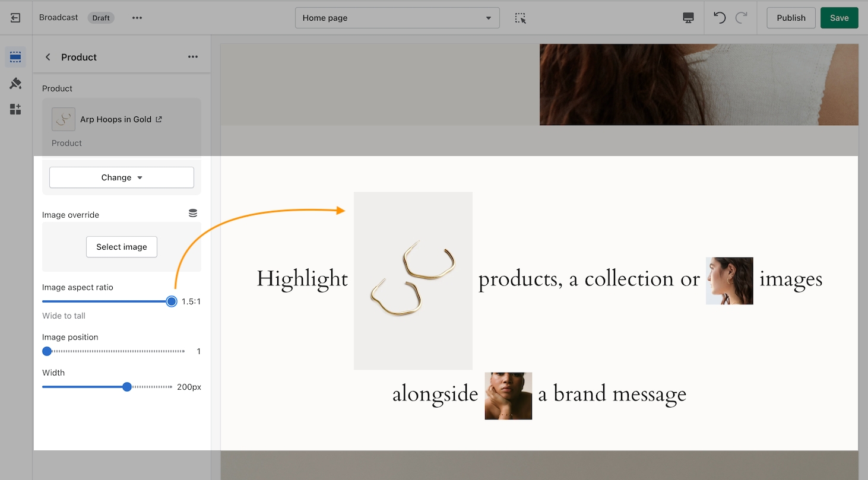Image resolution: width=868 pixels, height=480 pixels.
Task: Click the exit editor icon
Action: pos(15,18)
